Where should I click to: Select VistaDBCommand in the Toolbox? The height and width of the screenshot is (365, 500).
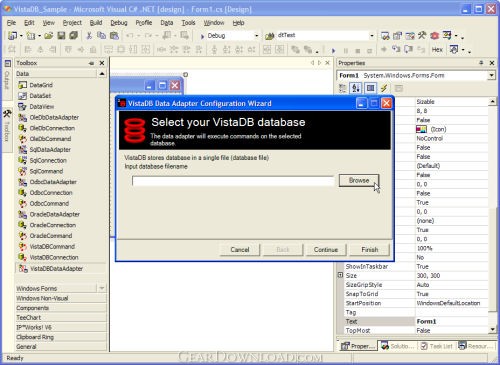coord(52,247)
